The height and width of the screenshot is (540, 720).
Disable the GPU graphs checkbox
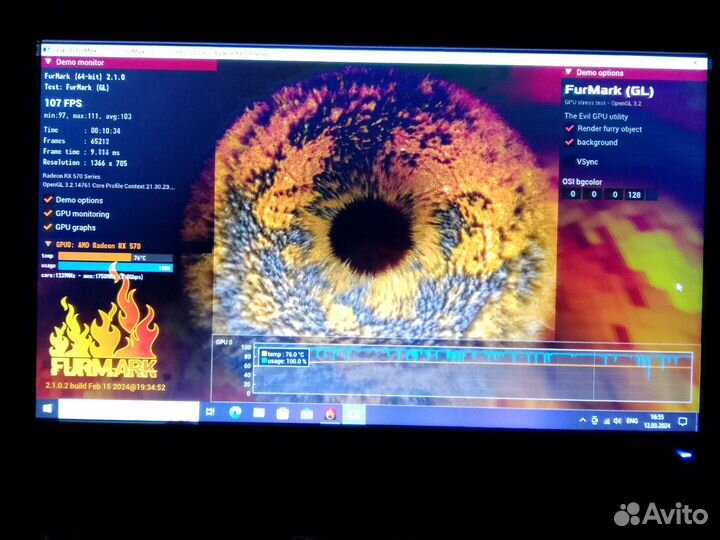point(48,228)
